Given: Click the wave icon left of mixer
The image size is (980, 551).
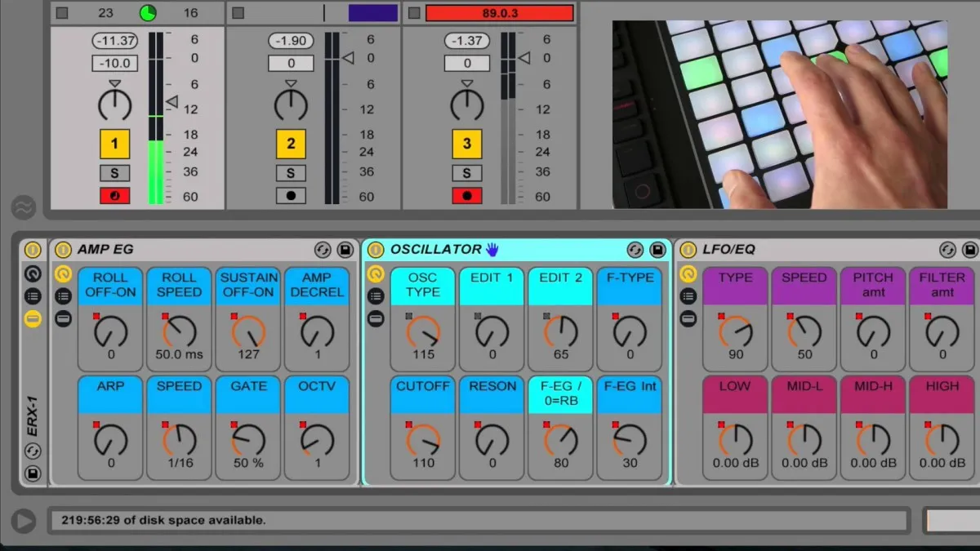Looking at the screenshot, I should (23, 207).
